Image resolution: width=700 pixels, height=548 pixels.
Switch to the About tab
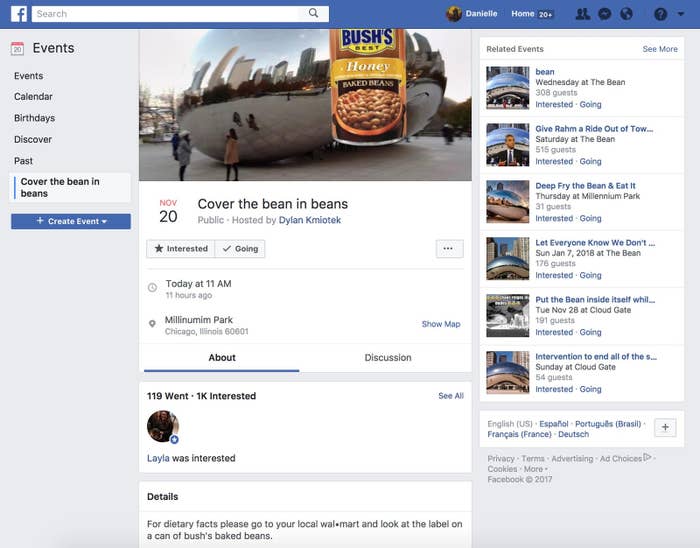(x=221, y=357)
